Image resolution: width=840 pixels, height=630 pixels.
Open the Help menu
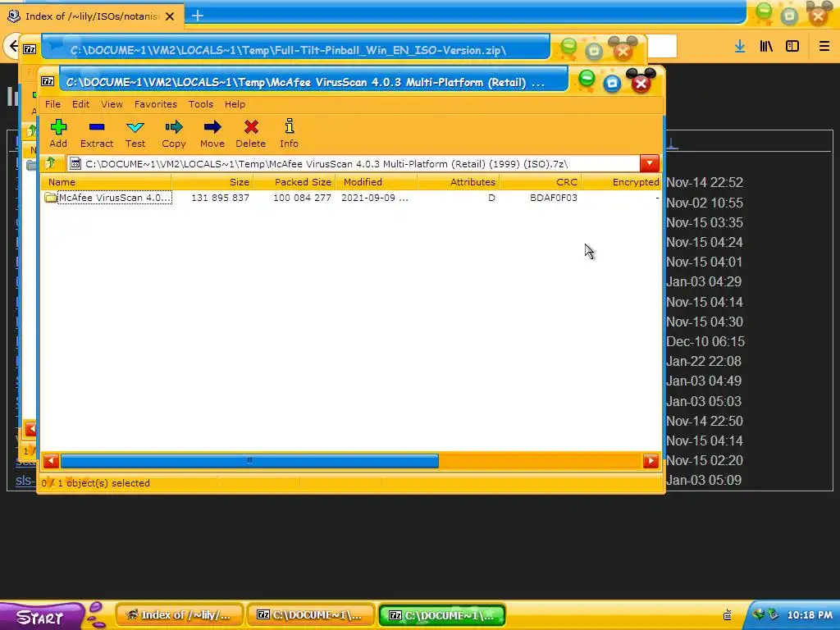point(235,104)
